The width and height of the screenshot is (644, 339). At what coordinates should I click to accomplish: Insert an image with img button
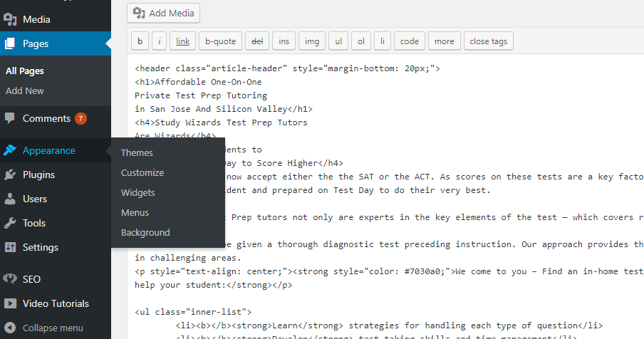(312, 41)
